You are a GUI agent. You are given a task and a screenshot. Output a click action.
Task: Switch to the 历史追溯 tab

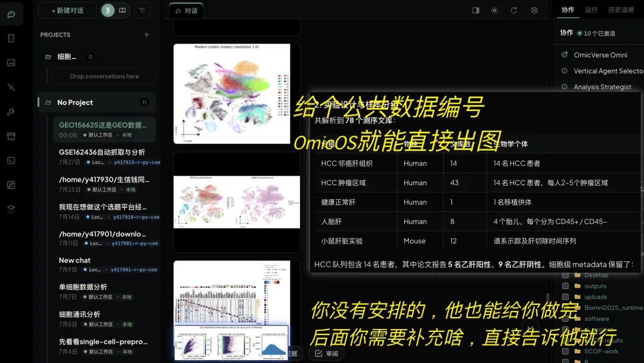[x=621, y=10]
